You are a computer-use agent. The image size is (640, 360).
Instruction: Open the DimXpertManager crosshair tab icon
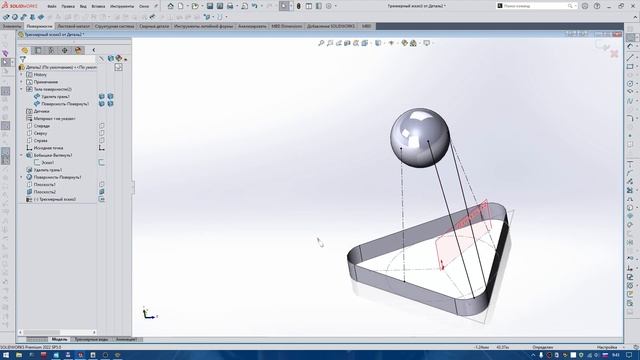[64, 50]
